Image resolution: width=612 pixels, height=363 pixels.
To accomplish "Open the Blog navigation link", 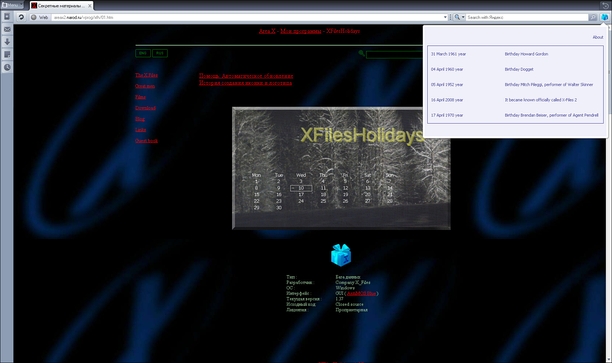I will [x=140, y=119].
